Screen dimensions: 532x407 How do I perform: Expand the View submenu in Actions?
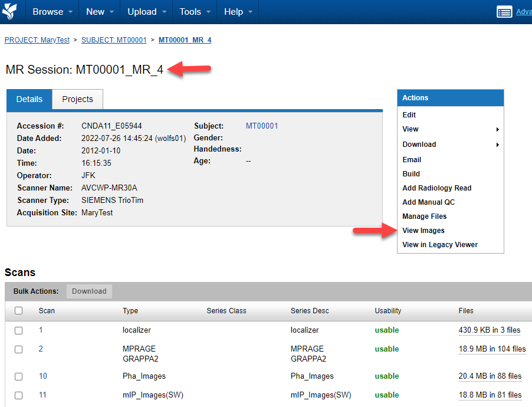451,129
